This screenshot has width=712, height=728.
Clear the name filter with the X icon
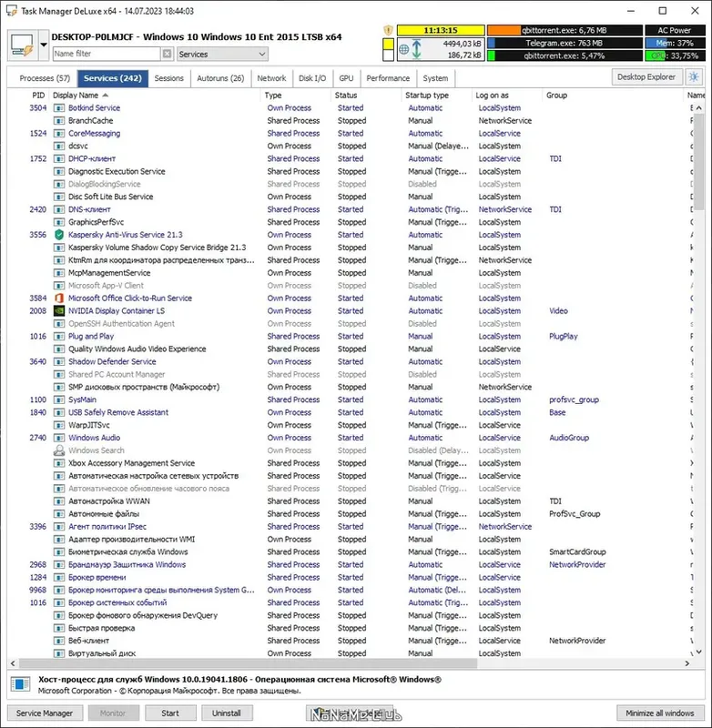coord(168,54)
